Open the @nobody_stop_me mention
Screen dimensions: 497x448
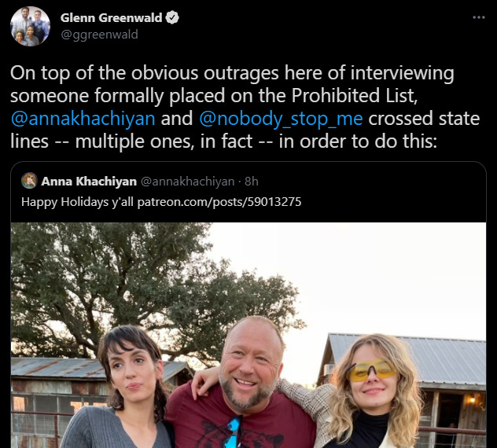point(281,119)
